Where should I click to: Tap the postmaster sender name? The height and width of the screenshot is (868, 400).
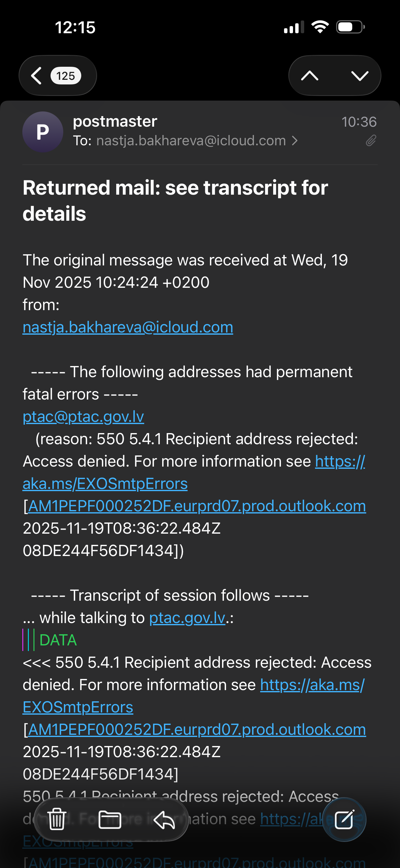coord(115,121)
